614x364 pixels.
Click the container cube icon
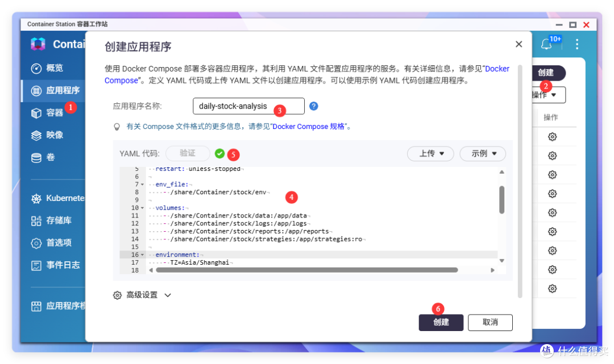pyautogui.click(x=36, y=113)
